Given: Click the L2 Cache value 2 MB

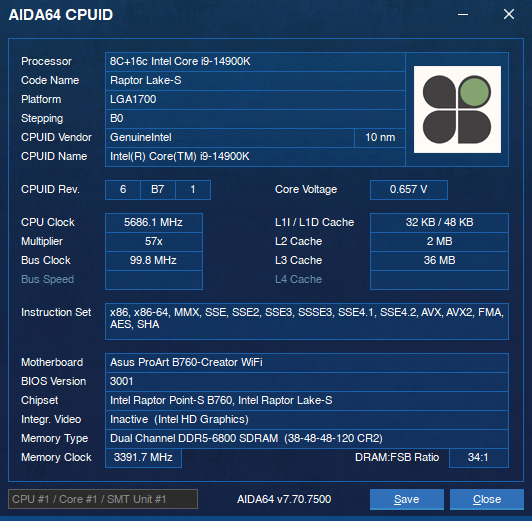Looking at the screenshot, I should [x=439, y=242].
